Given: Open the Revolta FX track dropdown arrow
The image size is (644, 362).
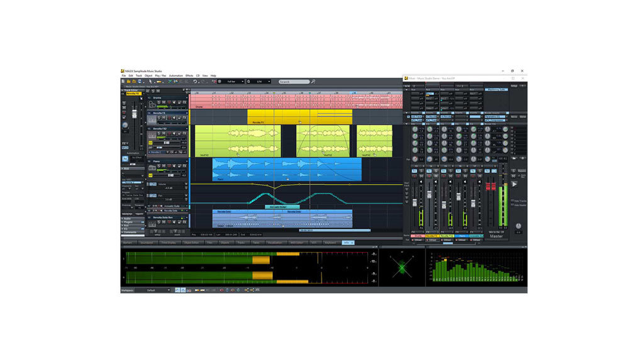Looking at the screenshot, I should click(x=187, y=113).
